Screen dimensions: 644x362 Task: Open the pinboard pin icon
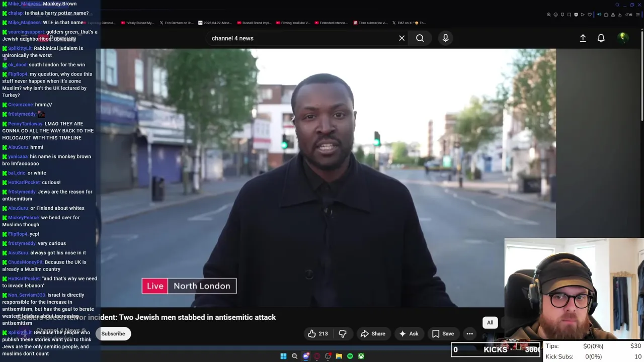pos(562,15)
